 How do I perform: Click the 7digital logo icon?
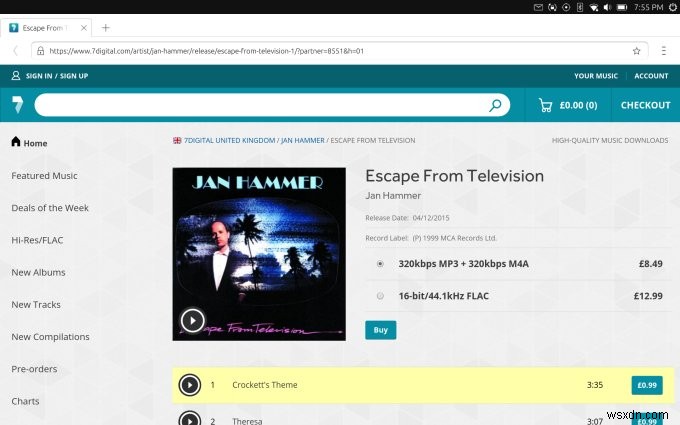(x=17, y=105)
